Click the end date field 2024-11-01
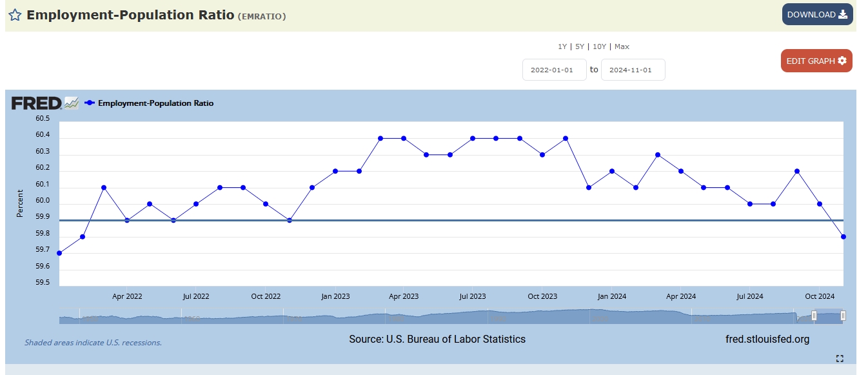868x375 pixels. (x=633, y=70)
